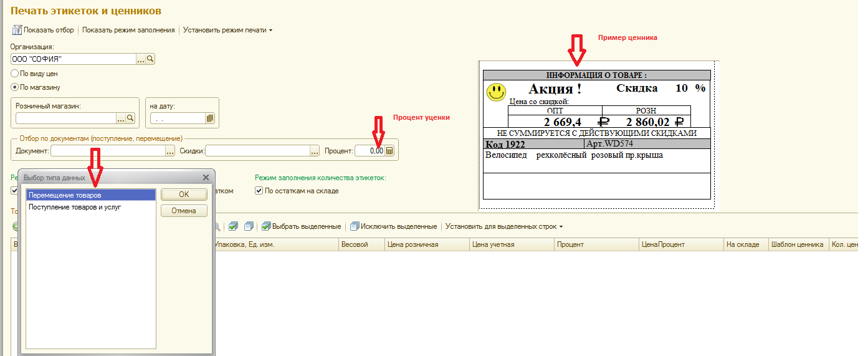Click the На складе column header
Viewport: 868px width, 356px height.
point(746,244)
